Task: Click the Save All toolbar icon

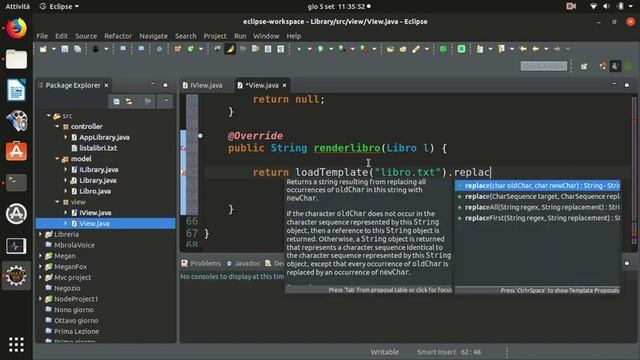Action: coord(77,49)
